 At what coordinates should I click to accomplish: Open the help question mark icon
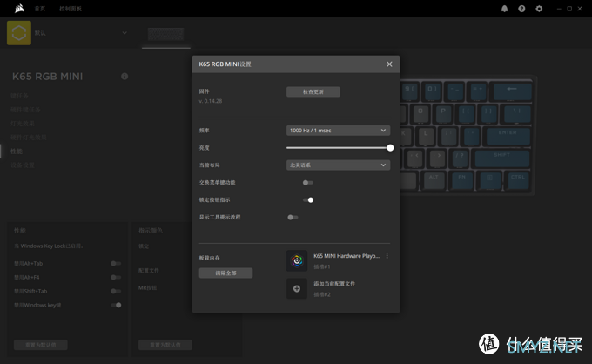tap(521, 9)
